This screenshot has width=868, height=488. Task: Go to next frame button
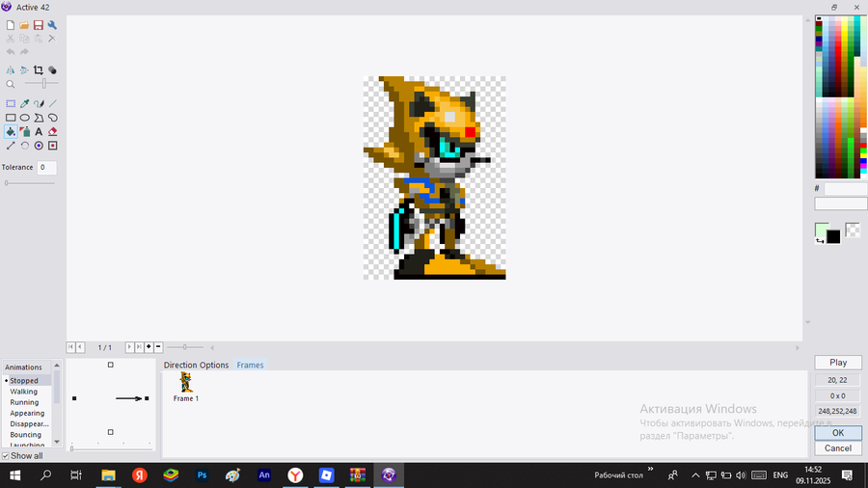(129, 347)
